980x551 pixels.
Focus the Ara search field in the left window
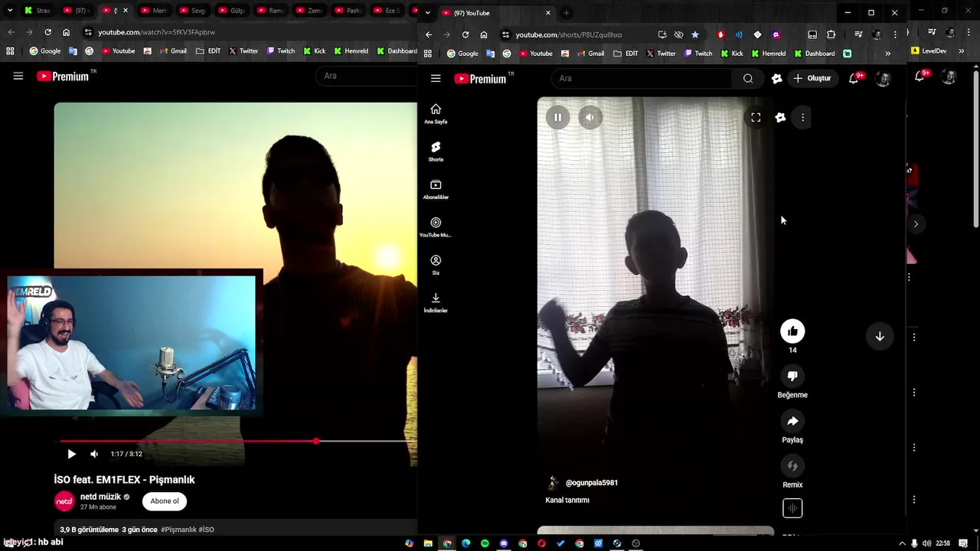[366, 76]
